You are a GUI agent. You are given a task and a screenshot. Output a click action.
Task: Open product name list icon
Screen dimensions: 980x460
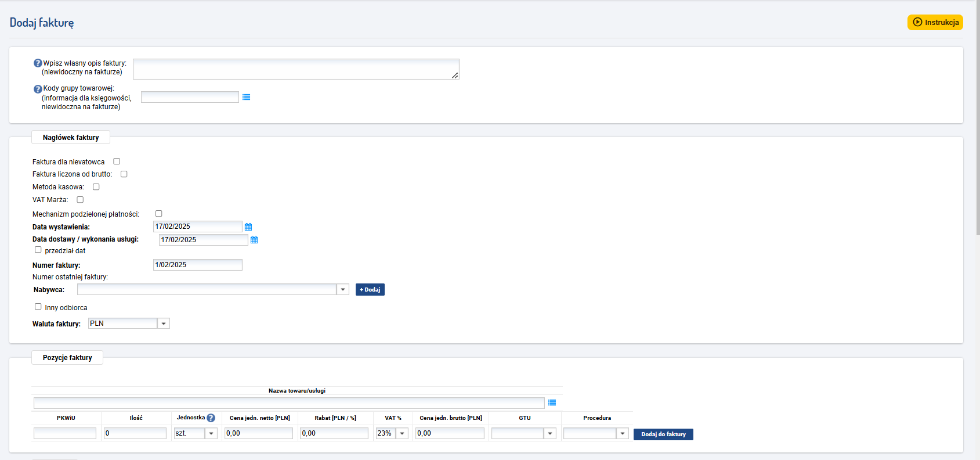[x=552, y=402]
